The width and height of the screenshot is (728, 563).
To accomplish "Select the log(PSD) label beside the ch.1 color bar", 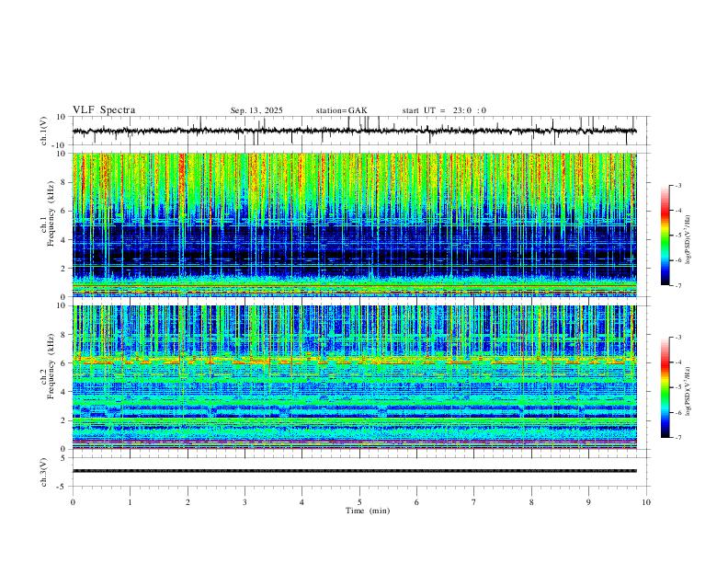I will click(688, 240).
